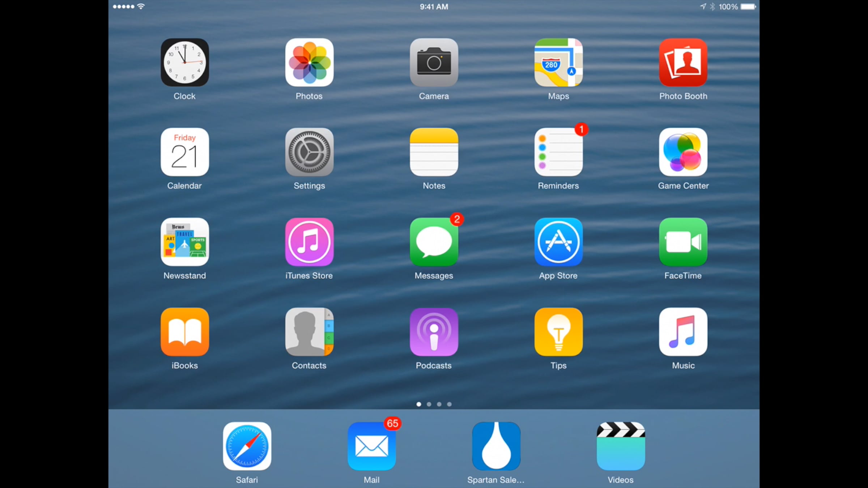This screenshot has height=488, width=868.
Task: Open Photo Booth
Action: point(683,62)
